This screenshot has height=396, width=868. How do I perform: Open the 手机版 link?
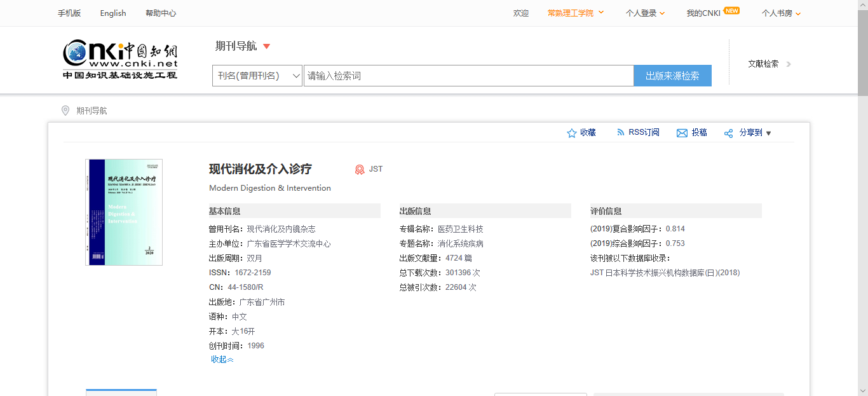69,13
